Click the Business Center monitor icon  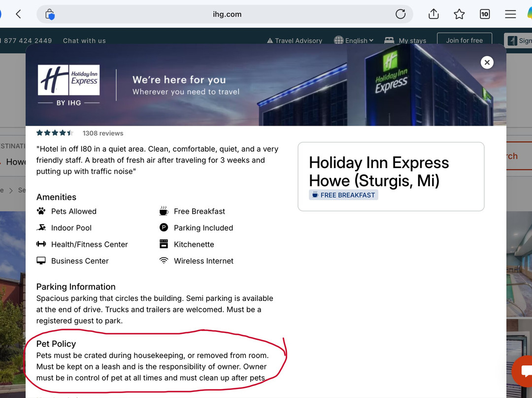point(41,261)
